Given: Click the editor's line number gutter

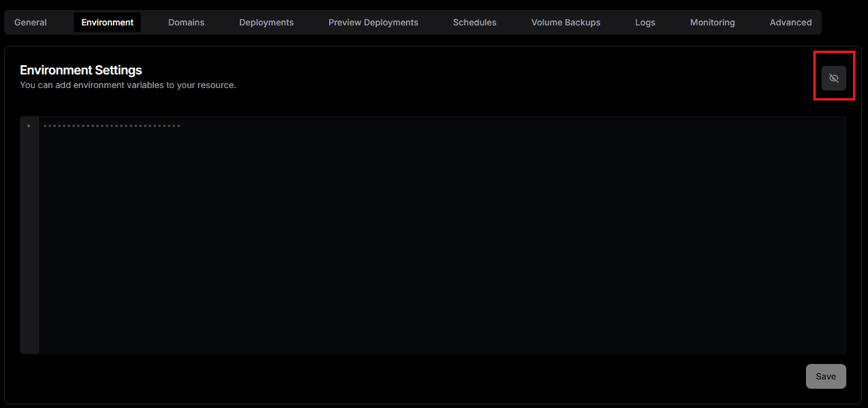Looking at the screenshot, I should (x=29, y=236).
